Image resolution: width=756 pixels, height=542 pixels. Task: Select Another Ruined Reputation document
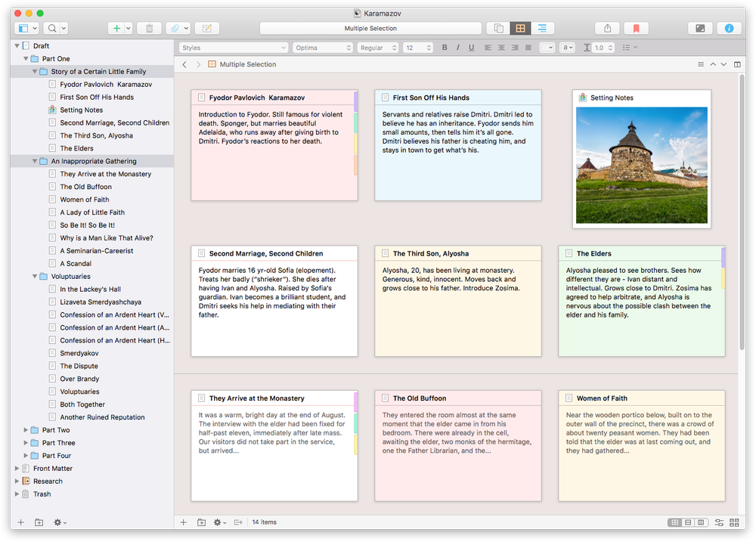102,417
